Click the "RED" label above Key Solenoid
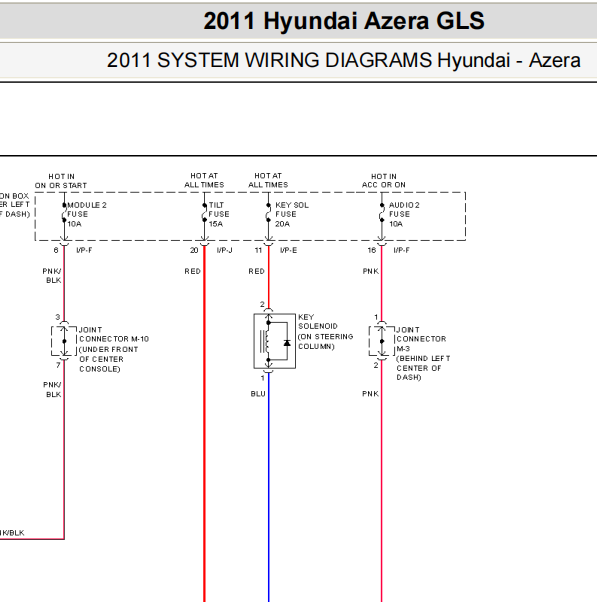 (256, 271)
